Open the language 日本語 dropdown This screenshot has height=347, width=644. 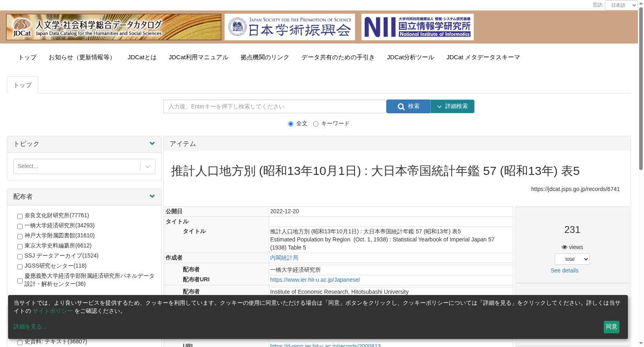621,5
